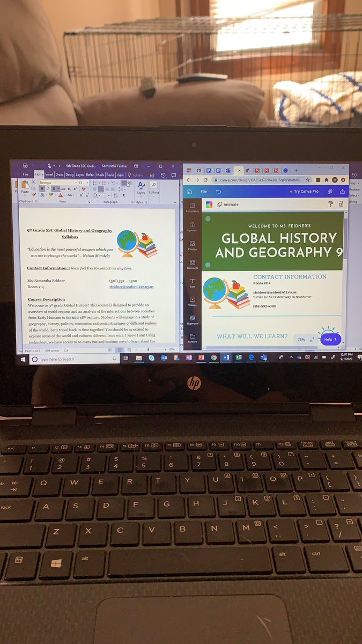
Task: Open Text panel in Canva sidebar
Action: tap(192, 283)
